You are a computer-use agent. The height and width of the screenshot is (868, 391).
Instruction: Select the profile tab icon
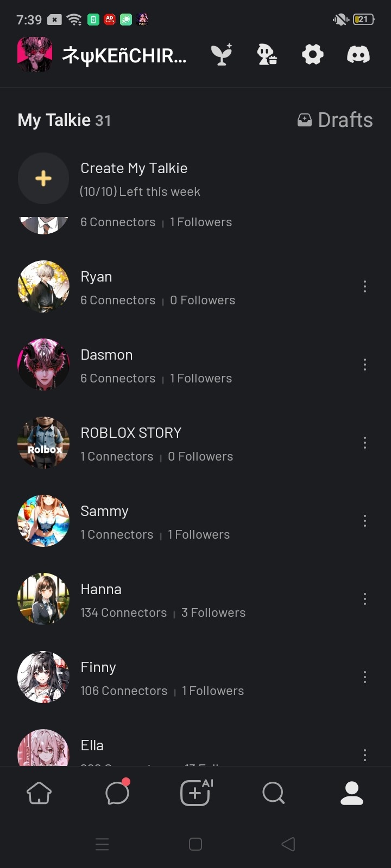(352, 793)
